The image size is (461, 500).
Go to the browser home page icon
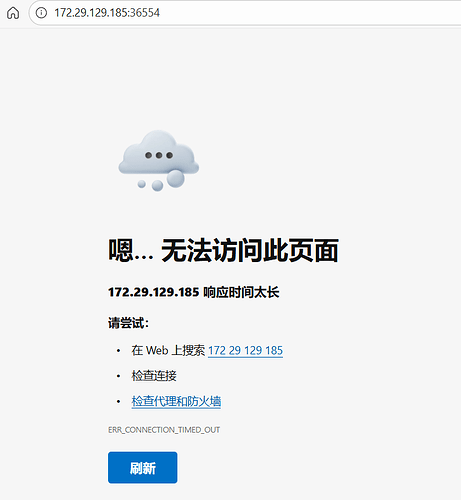13,13
